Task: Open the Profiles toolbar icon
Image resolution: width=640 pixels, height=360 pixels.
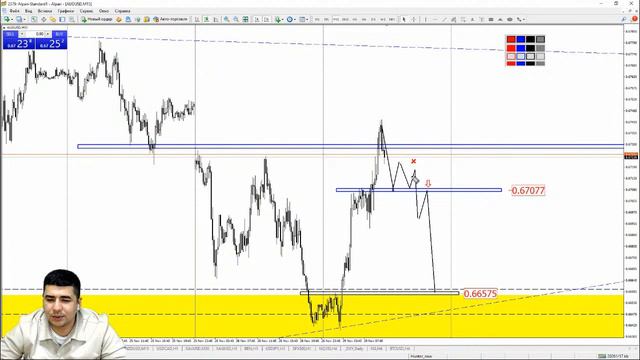Action: (x=18, y=19)
